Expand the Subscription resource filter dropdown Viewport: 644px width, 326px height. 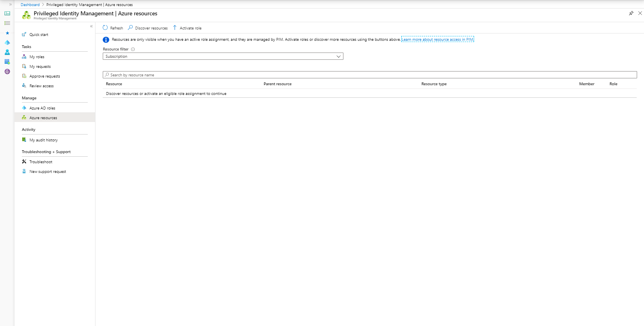pyautogui.click(x=223, y=57)
